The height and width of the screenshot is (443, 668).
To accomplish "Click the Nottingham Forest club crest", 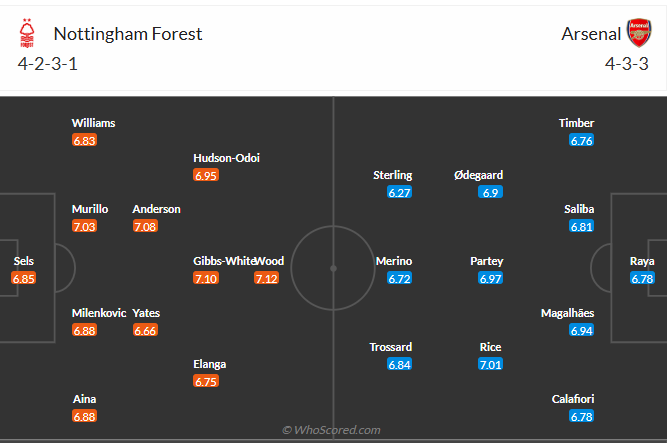I will coord(26,35).
